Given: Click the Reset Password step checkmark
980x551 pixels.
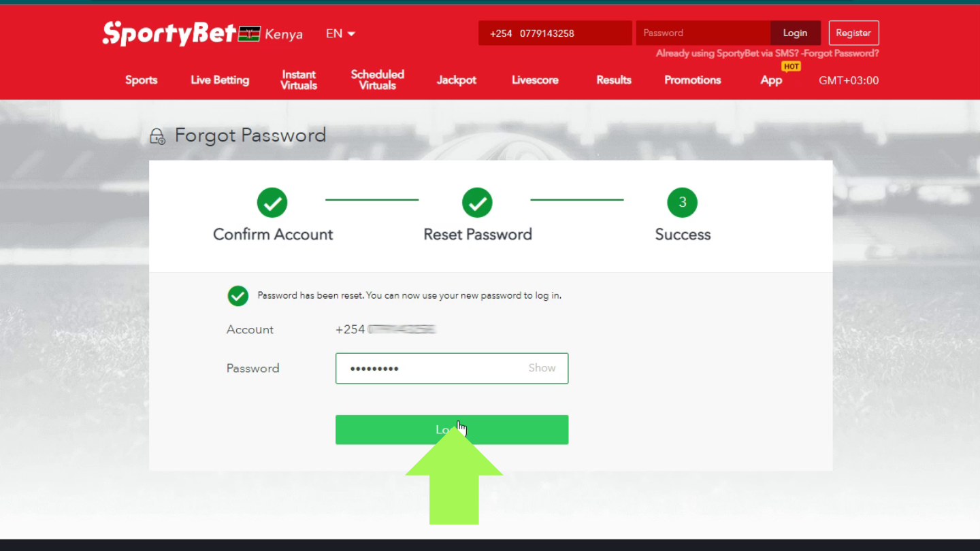Looking at the screenshot, I should click(477, 203).
